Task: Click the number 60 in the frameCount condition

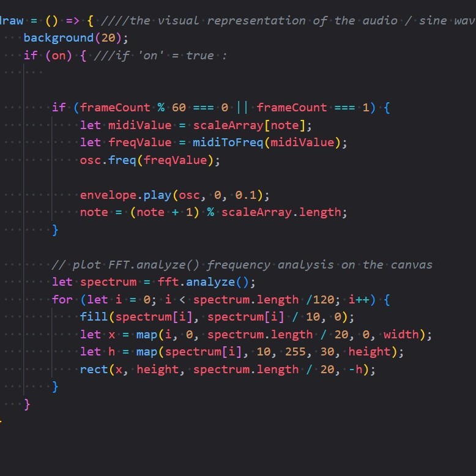Action: (x=179, y=108)
